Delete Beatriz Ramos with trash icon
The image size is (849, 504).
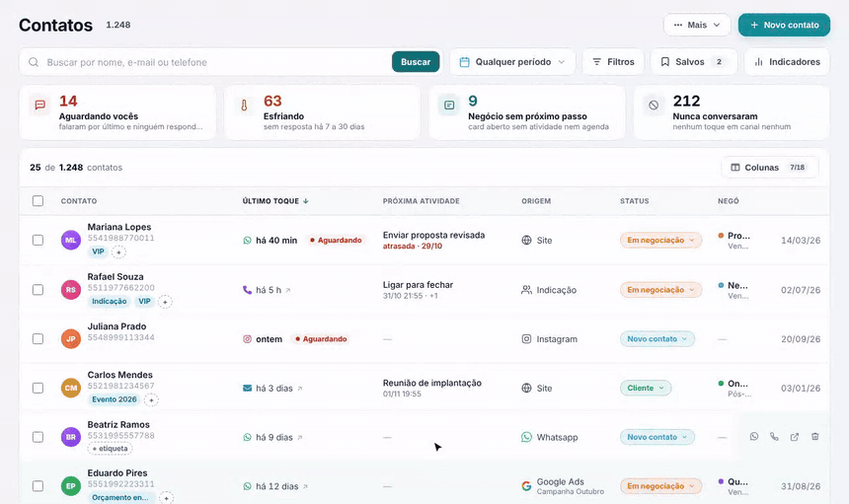(x=814, y=436)
